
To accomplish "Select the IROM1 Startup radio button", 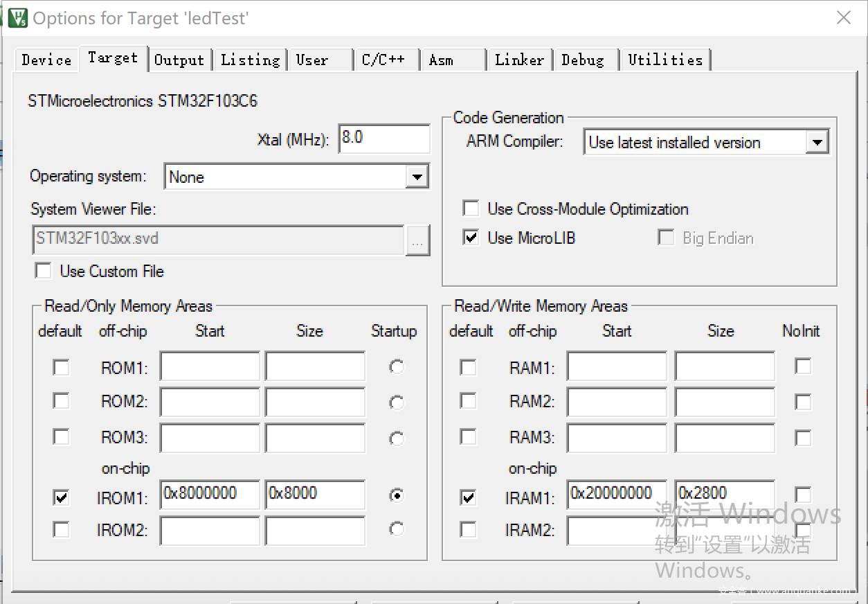I will pyautogui.click(x=397, y=495).
